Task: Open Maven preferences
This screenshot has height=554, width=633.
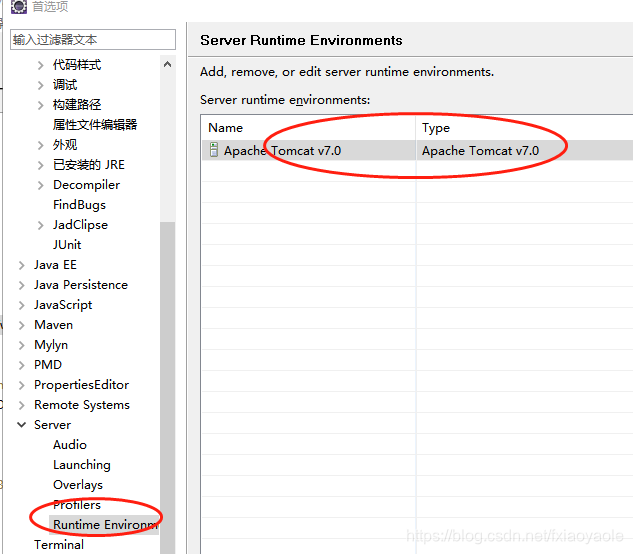Action: tap(53, 325)
